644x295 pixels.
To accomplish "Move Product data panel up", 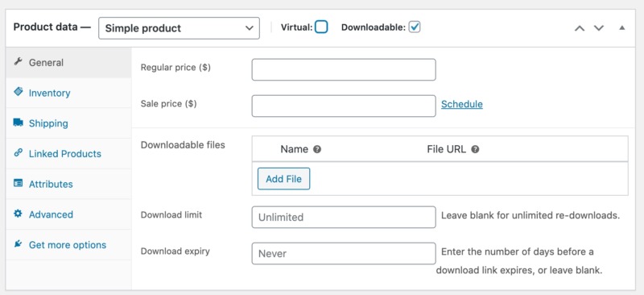I will pyautogui.click(x=580, y=28).
